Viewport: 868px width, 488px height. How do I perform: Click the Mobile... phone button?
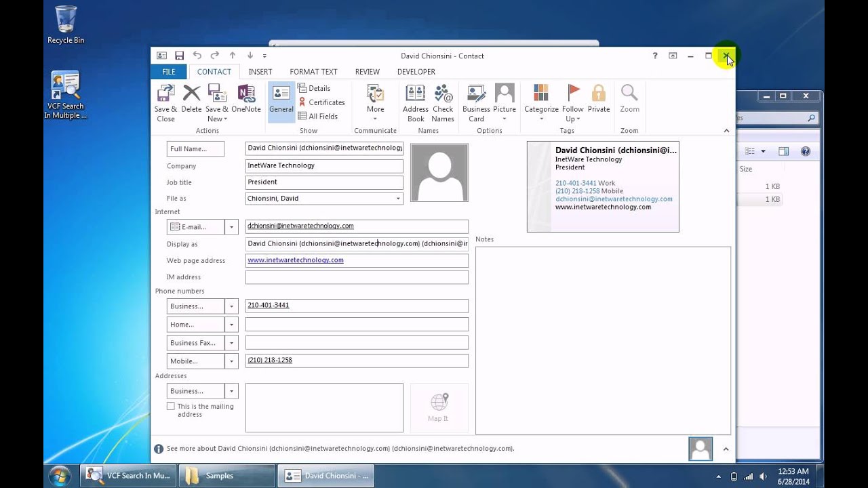click(x=195, y=361)
